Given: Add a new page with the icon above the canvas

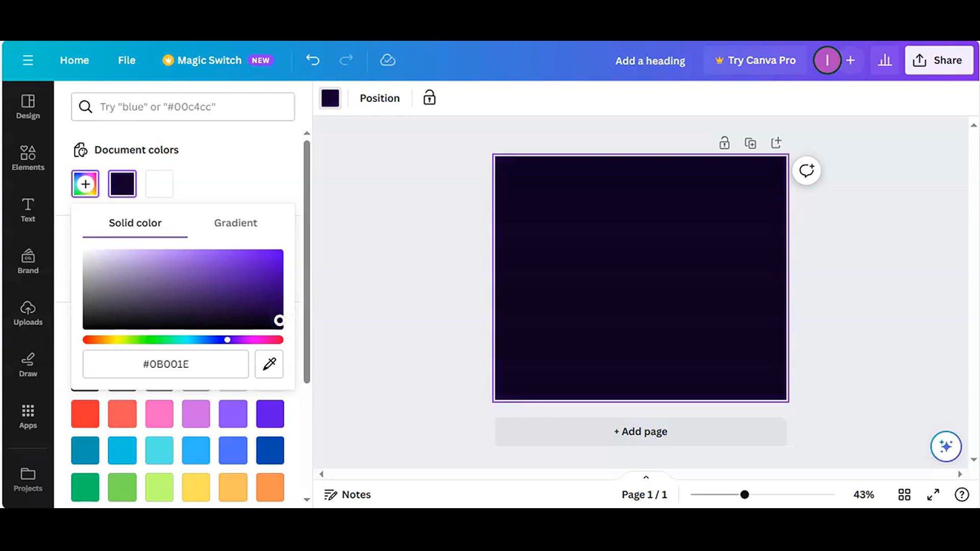Looking at the screenshot, I should [776, 143].
